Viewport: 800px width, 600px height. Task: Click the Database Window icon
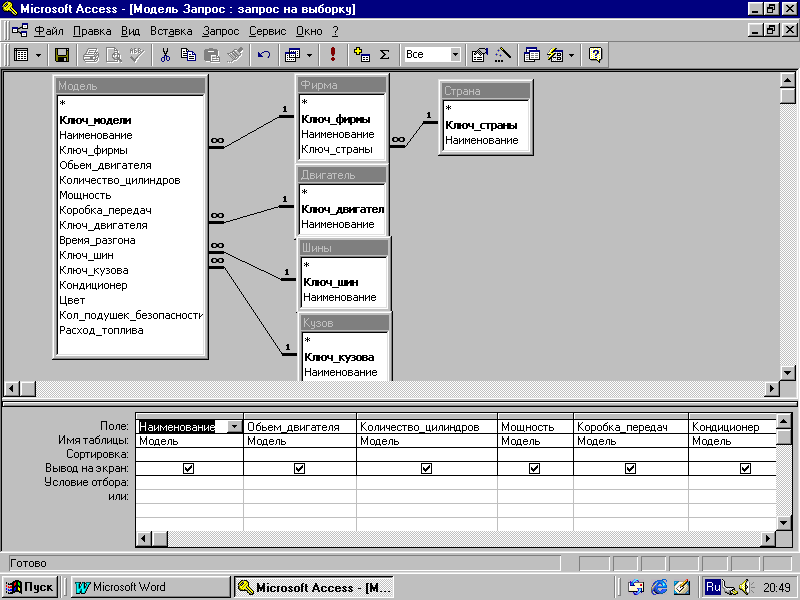[x=532, y=55]
